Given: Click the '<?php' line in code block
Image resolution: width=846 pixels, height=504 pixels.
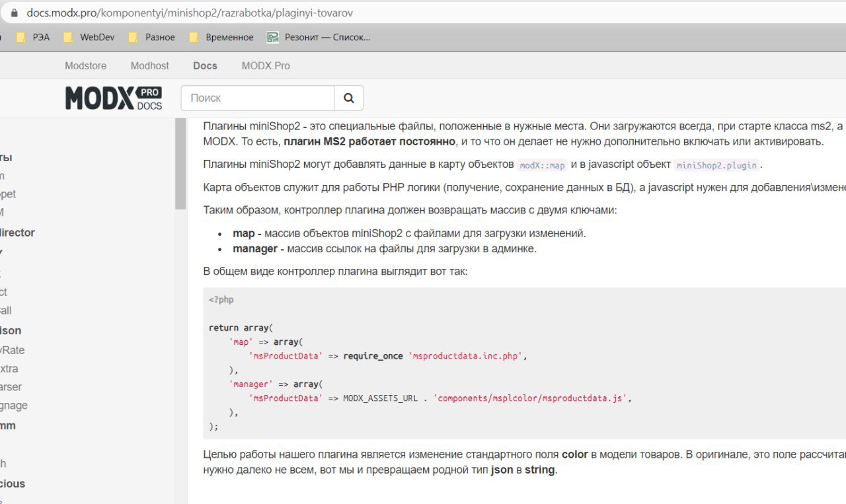Looking at the screenshot, I should pos(221,300).
